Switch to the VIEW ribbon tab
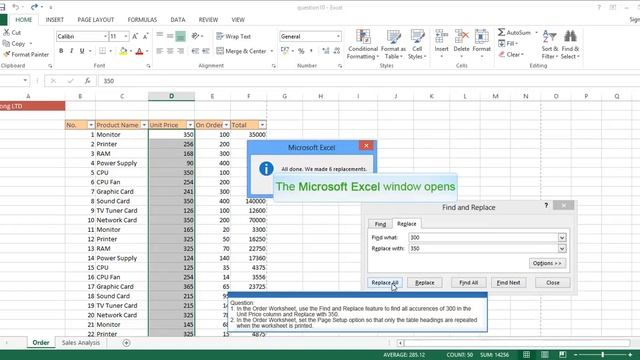The width and height of the screenshot is (640, 360). click(238, 20)
